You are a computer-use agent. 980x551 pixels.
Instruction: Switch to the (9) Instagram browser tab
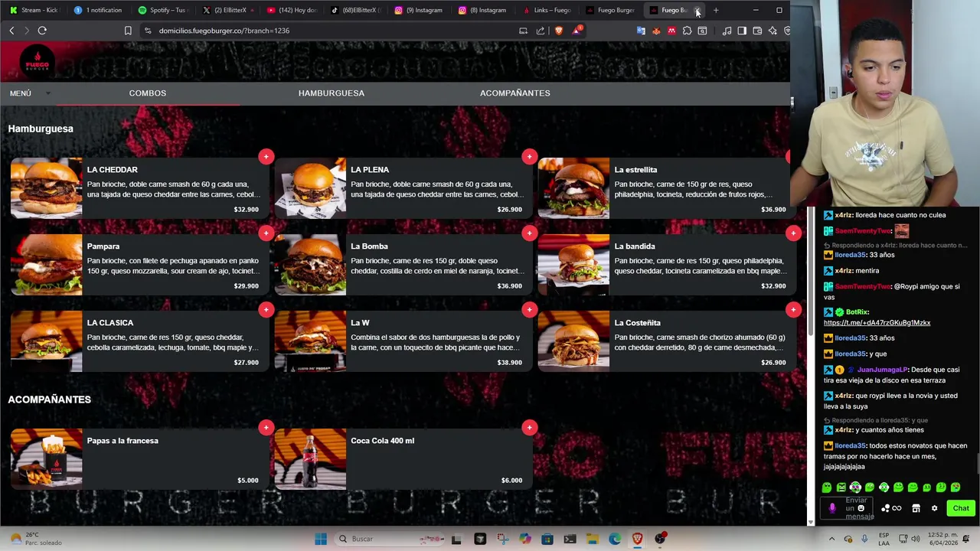pos(419,10)
